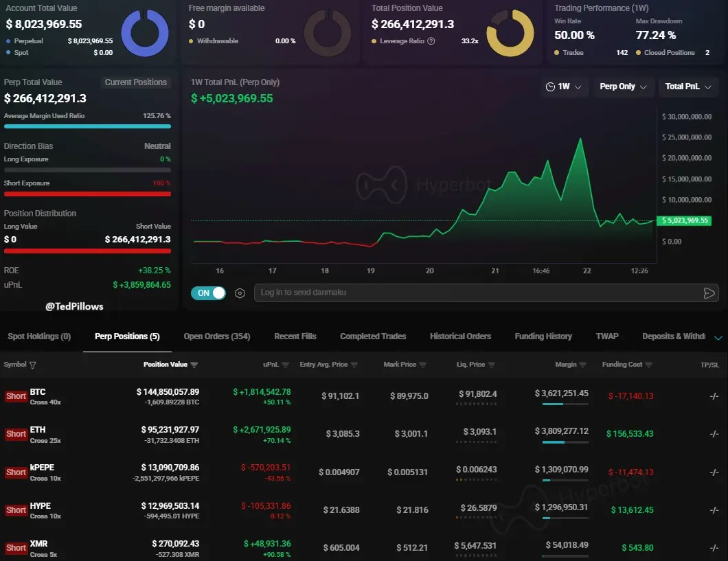Click the Short badge on XMR row

coord(16,548)
